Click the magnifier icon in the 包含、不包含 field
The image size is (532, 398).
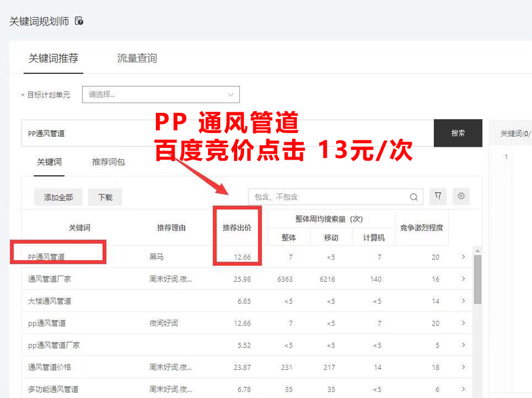(x=413, y=196)
